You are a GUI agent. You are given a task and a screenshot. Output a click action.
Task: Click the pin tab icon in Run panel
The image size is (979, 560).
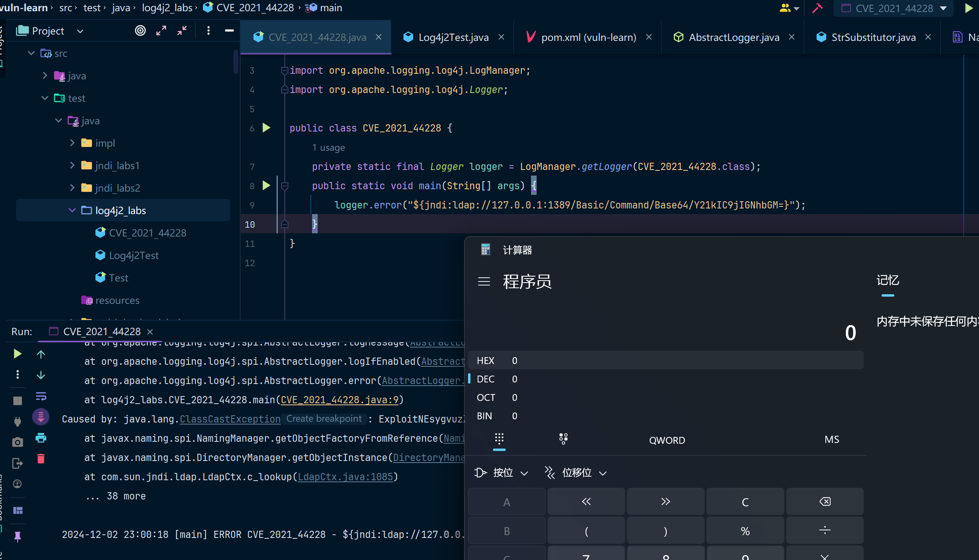pyautogui.click(x=18, y=536)
